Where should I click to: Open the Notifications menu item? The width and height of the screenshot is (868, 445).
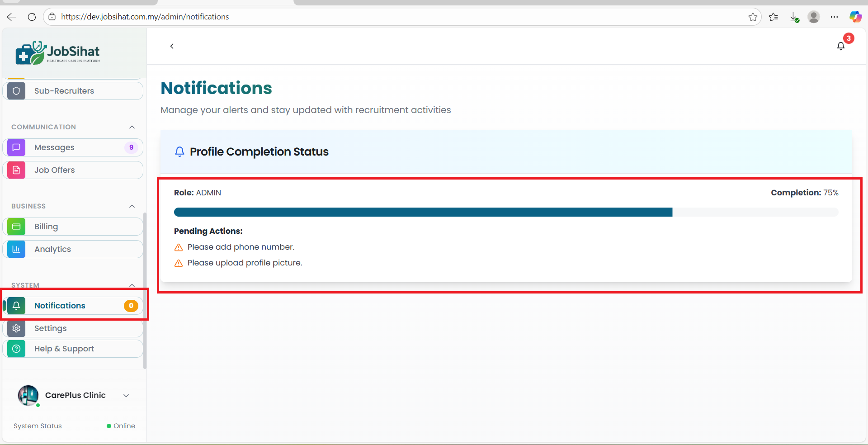pyautogui.click(x=60, y=306)
